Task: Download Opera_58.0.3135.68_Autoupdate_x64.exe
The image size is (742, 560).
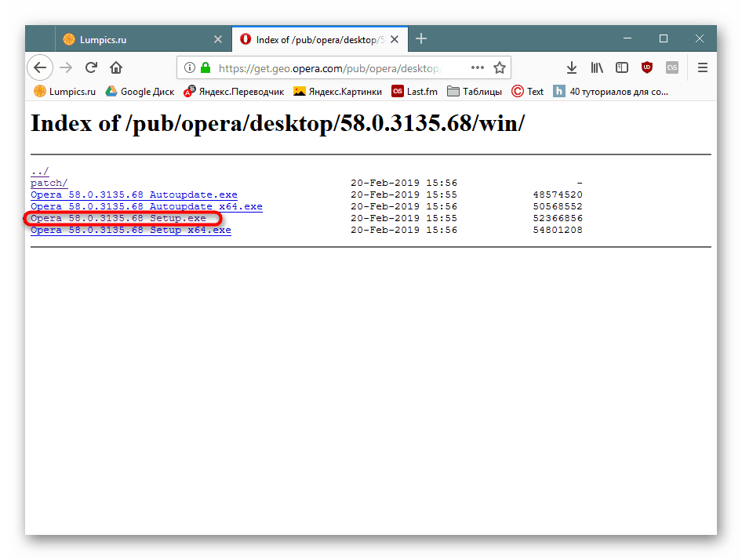Action: tap(147, 206)
